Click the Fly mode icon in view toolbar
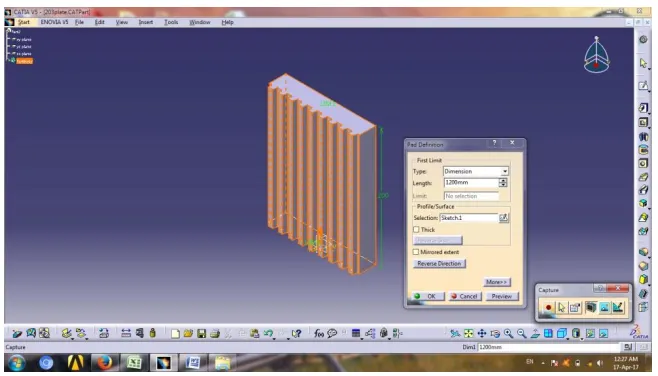Image resolution: width=658 pixels, height=376 pixels. [455, 334]
